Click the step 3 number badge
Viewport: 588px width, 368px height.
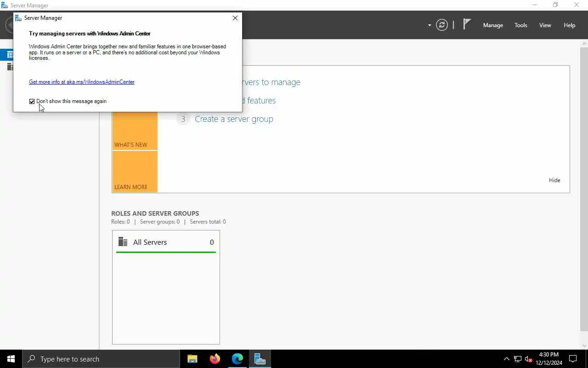pos(183,119)
